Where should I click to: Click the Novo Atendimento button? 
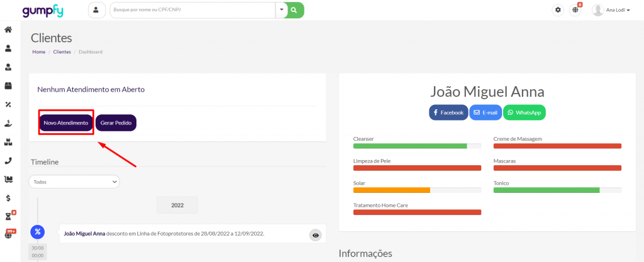pyautogui.click(x=66, y=123)
